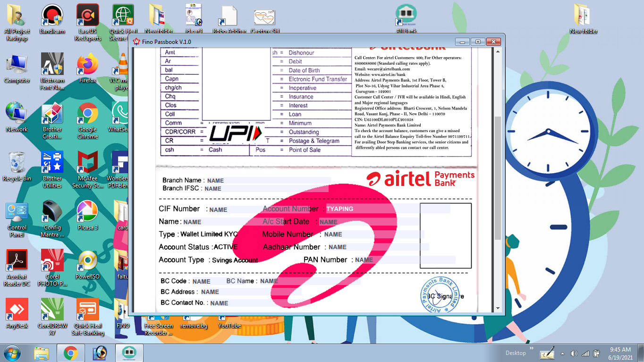Show hidden system tray icons
The height and width of the screenshot is (362, 644).
coord(562,353)
